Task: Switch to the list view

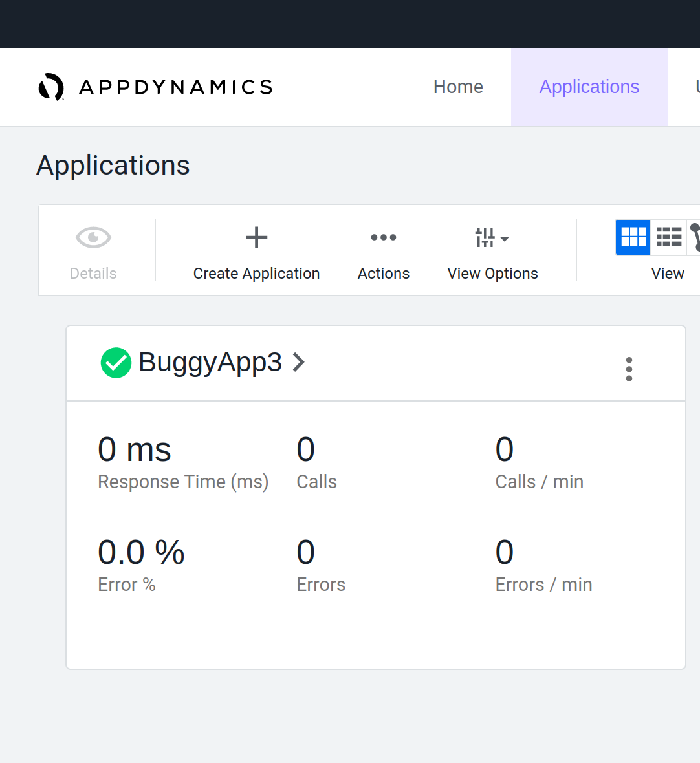Action: pyautogui.click(x=669, y=237)
